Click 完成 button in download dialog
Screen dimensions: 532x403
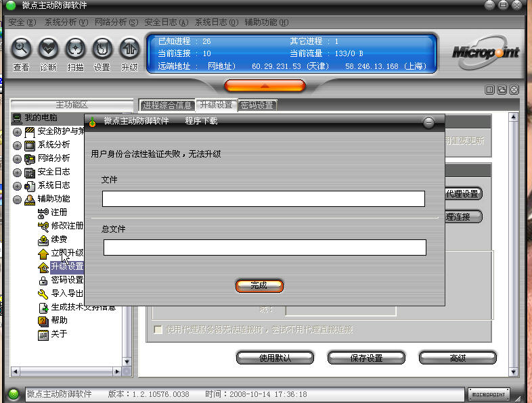point(259,286)
